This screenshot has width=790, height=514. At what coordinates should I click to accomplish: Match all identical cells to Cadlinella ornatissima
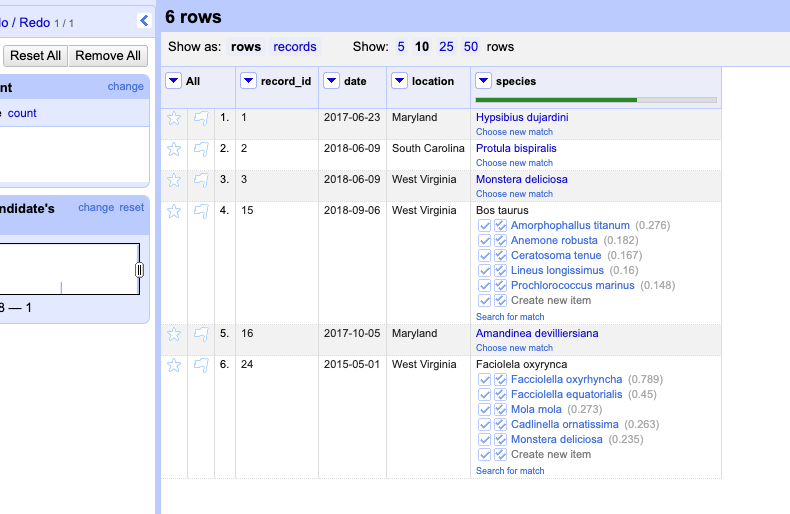click(500, 425)
